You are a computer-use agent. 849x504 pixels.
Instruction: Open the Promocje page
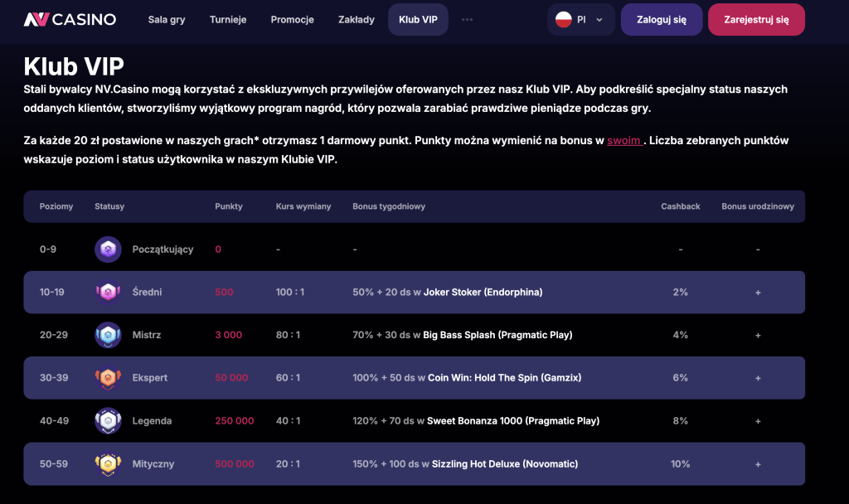click(x=293, y=20)
